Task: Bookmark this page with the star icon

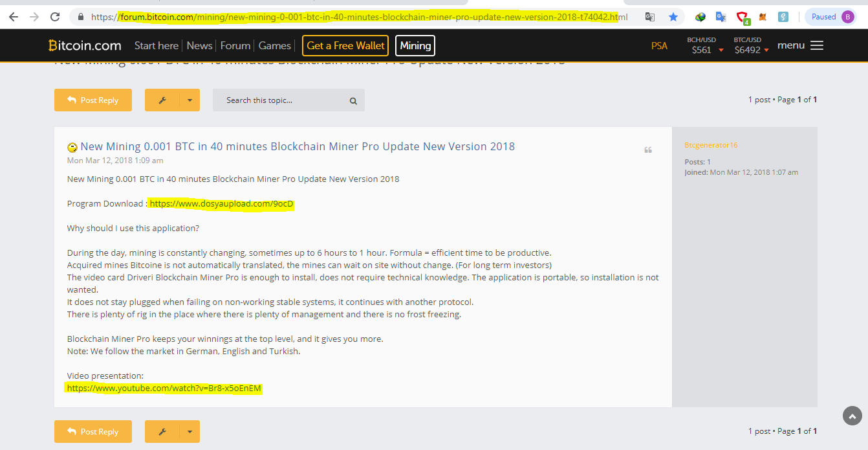Action: (673, 17)
